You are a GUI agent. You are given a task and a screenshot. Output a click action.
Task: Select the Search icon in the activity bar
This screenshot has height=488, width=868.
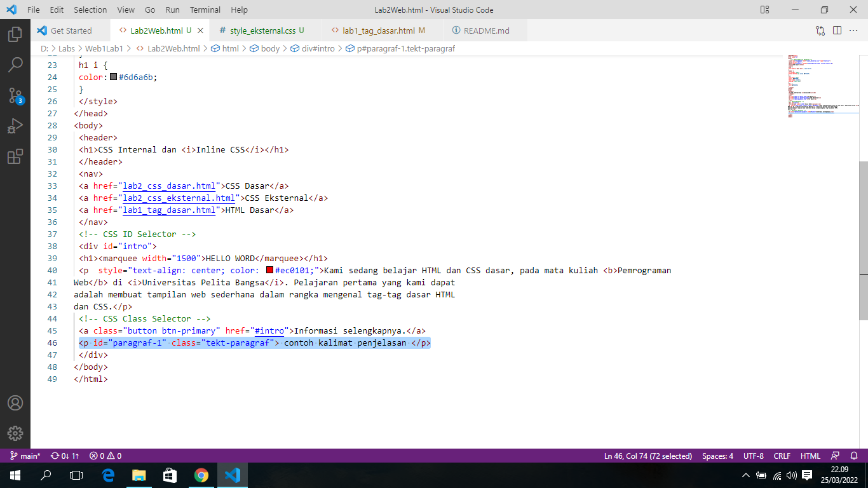(x=16, y=64)
